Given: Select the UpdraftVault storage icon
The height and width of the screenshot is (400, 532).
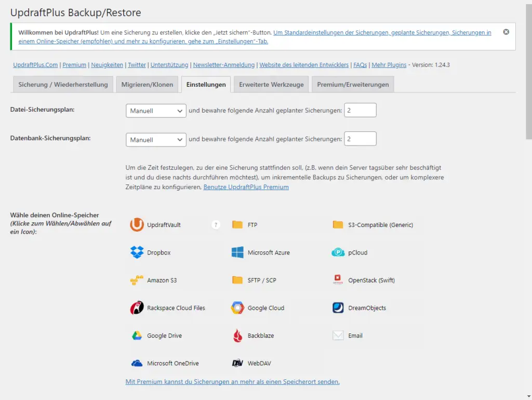Looking at the screenshot, I should pyautogui.click(x=137, y=224).
